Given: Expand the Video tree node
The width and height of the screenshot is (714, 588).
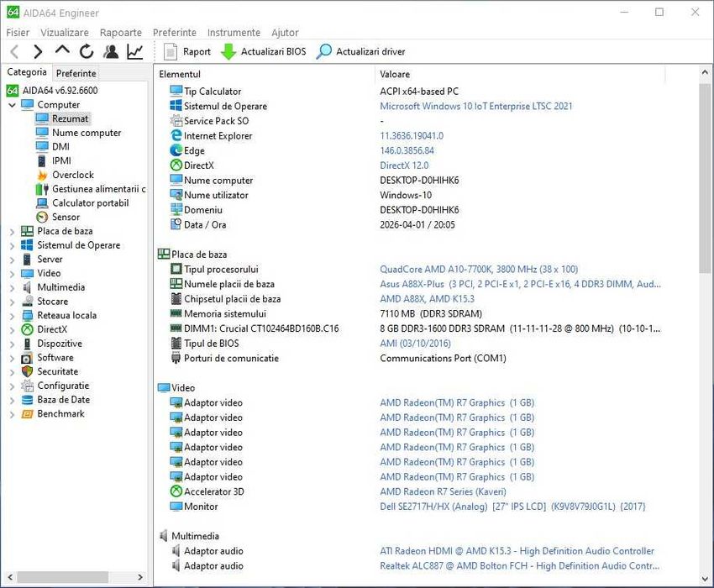Looking at the screenshot, I should pyautogui.click(x=13, y=274).
